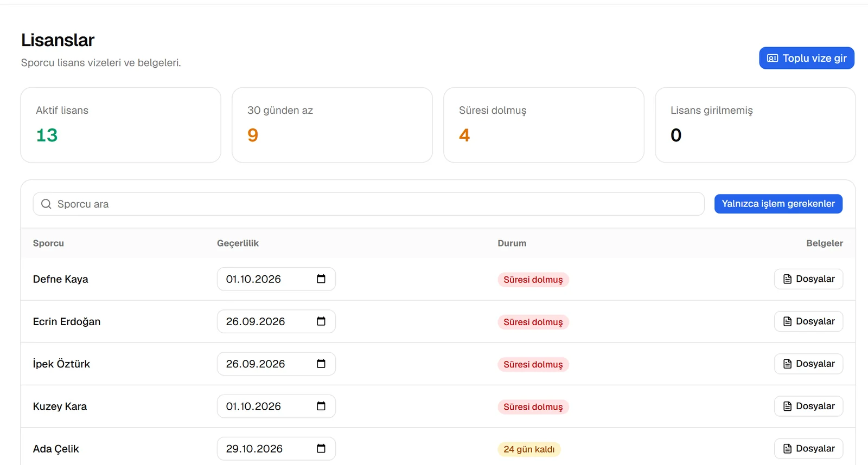
Task: Click the Durum column header
Action: 512,243
